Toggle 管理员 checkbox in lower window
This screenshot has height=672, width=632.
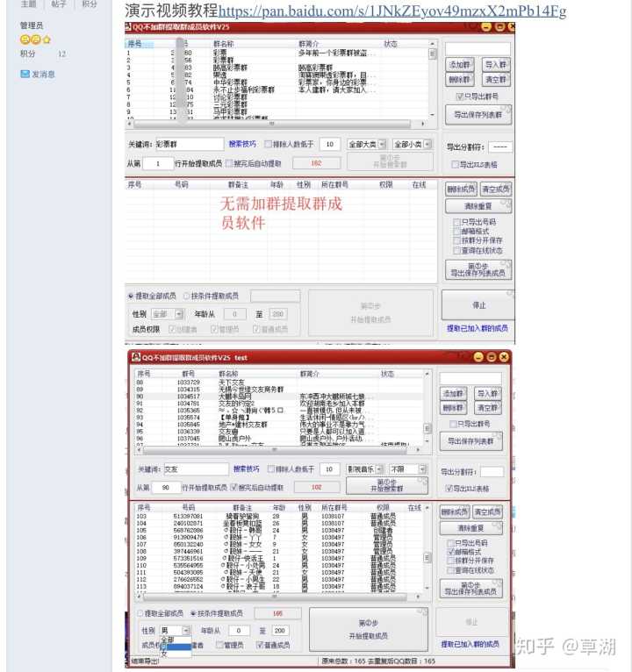point(219,645)
